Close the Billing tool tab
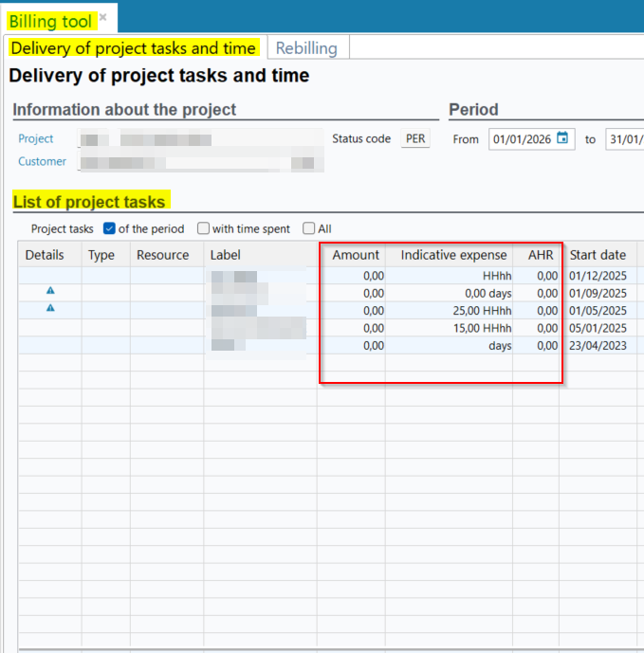Image resolution: width=644 pixels, height=653 pixels. [102, 18]
